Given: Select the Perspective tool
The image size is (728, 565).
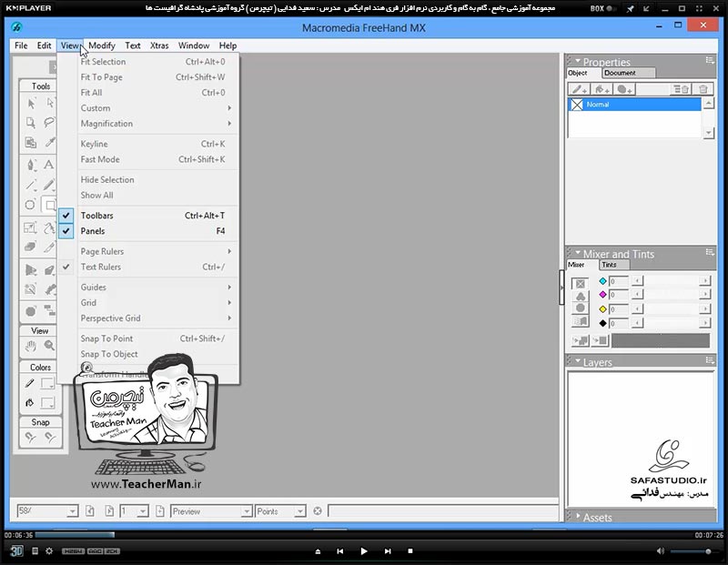Looking at the screenshot, I should [31, 269].
